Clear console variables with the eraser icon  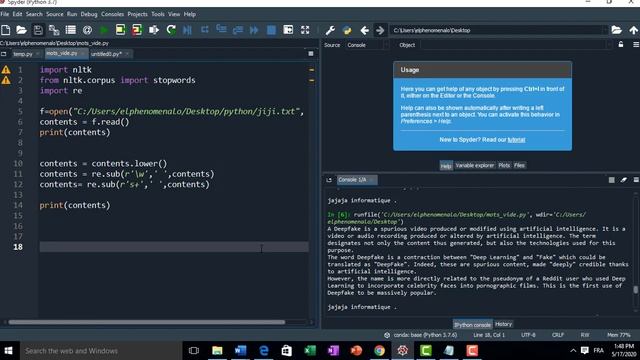pos(624,180)
